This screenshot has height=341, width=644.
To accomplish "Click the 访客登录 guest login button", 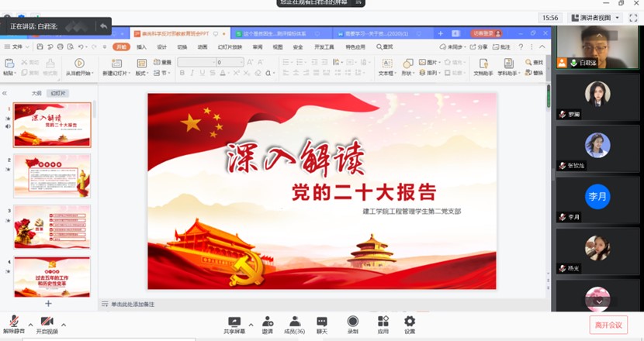I will (486, 33).
